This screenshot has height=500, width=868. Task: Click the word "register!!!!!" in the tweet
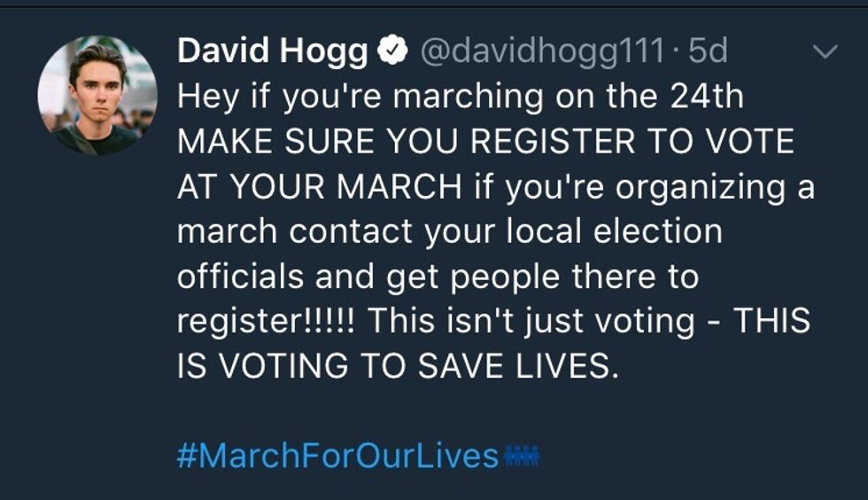pyautogui.click(x=266, y=322)
